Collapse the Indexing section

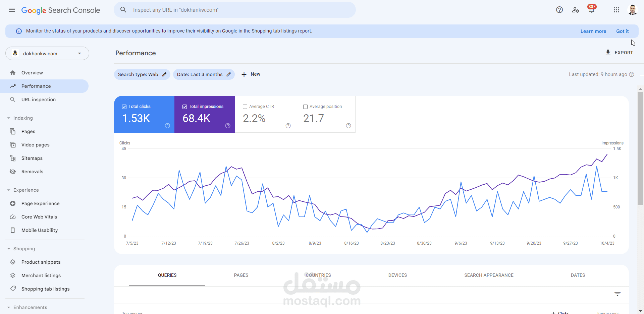point(8,118)
